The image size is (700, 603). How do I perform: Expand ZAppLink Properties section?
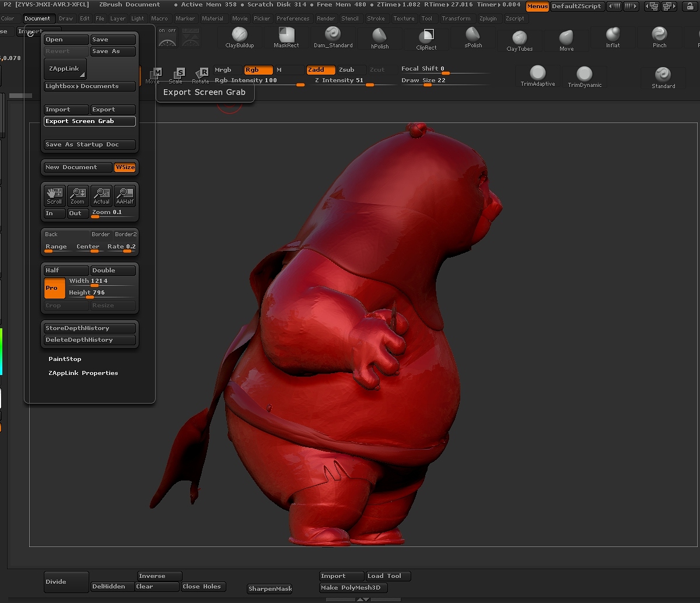[83, 373]
